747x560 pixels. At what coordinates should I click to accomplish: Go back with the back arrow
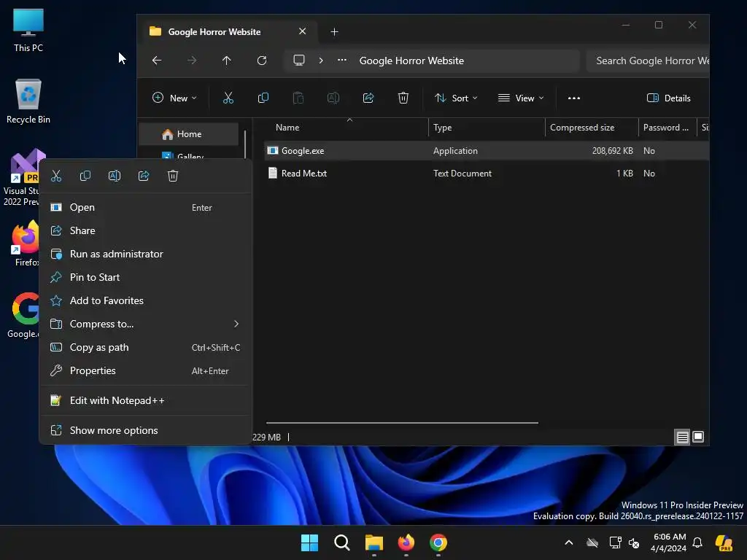[x=157, y=61]
